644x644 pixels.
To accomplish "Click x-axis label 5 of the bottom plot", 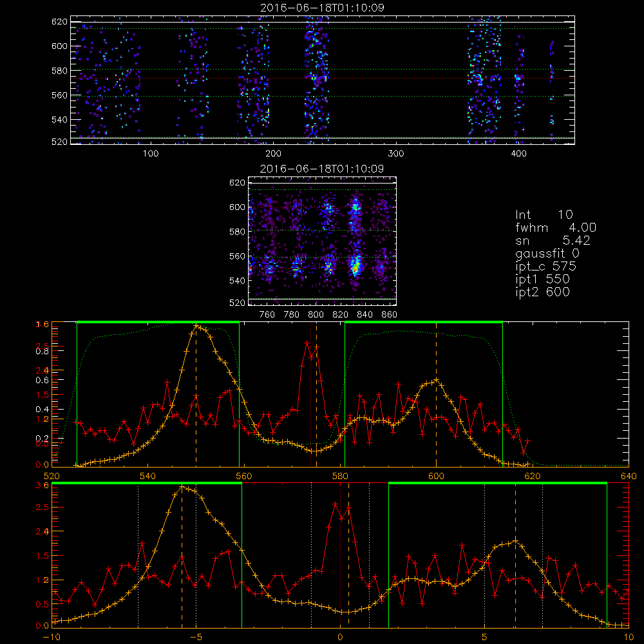I will tap(485, 638).
